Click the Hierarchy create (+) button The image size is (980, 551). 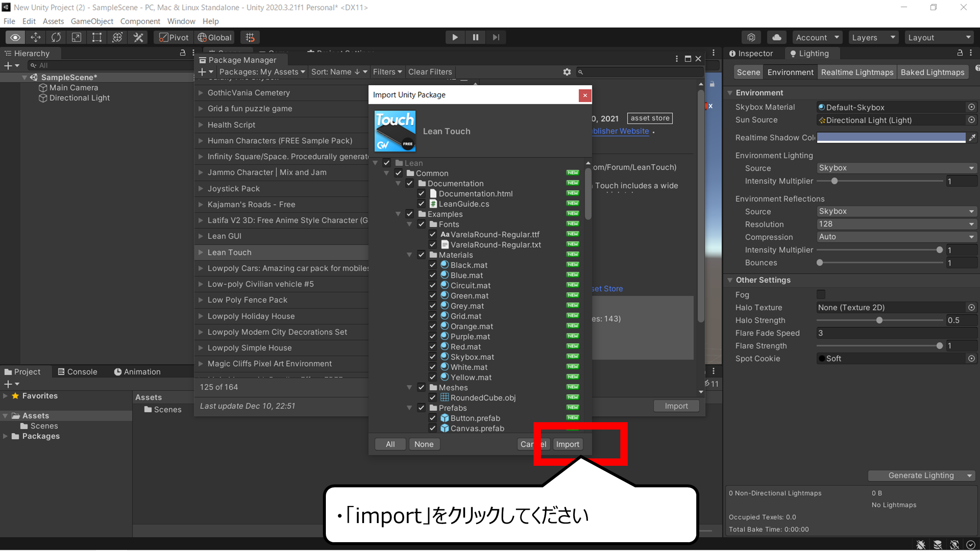(x=11, y=65)
